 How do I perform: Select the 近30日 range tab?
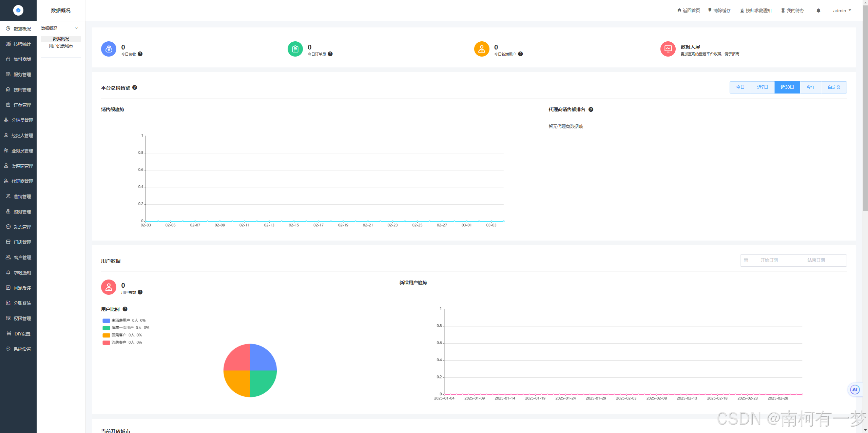tap(787, 87)
